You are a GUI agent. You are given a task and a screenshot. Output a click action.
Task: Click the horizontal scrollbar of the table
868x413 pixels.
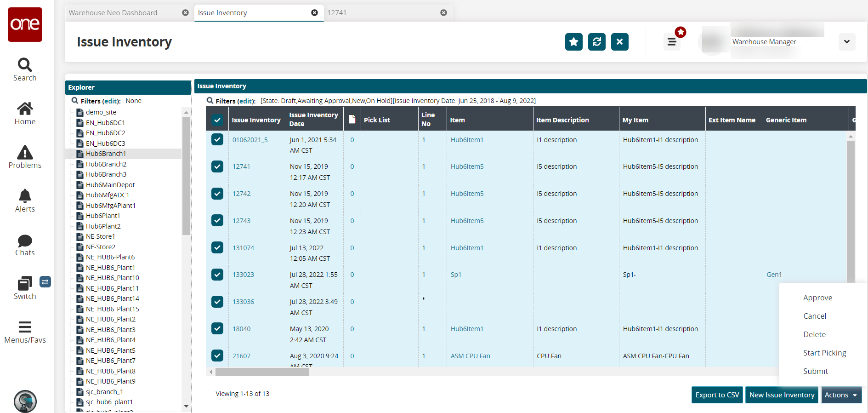[262, 372]
